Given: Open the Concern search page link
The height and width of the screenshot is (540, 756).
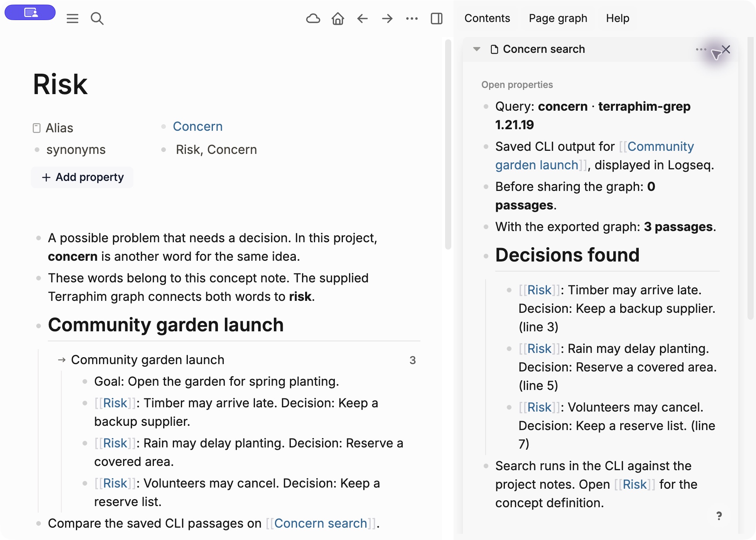Looking at the screenshot, I should [321, 523].
